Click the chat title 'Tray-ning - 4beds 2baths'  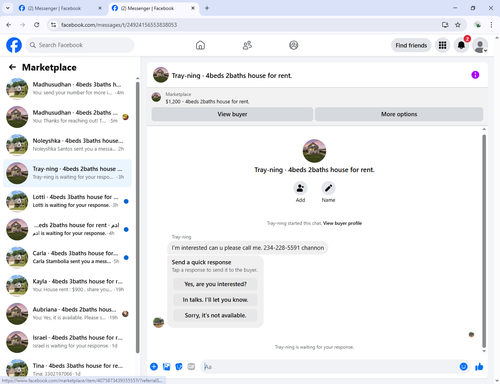pos(232,76)
